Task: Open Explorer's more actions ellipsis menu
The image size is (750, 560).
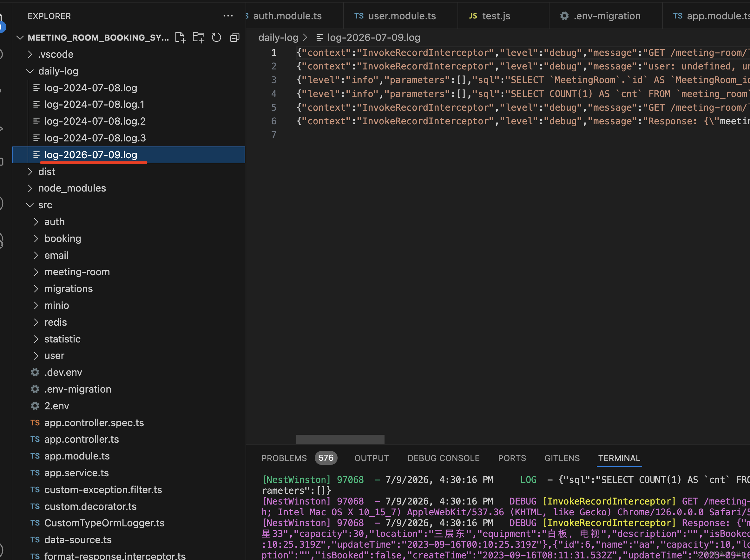Action: [228, 16]
